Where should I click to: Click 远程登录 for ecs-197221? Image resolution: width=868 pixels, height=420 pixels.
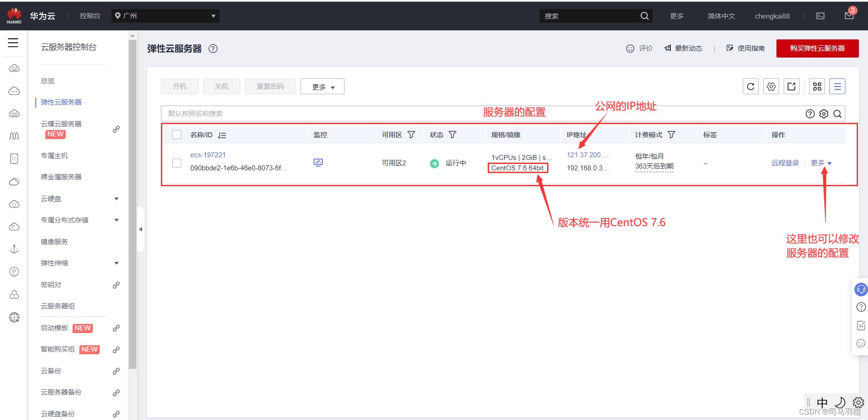tap(785, 163)
